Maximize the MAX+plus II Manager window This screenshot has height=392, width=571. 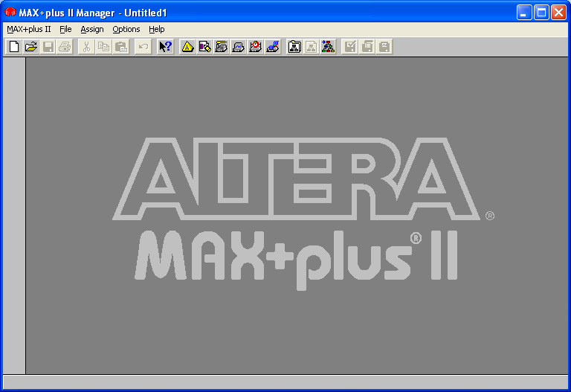(541, 13)
